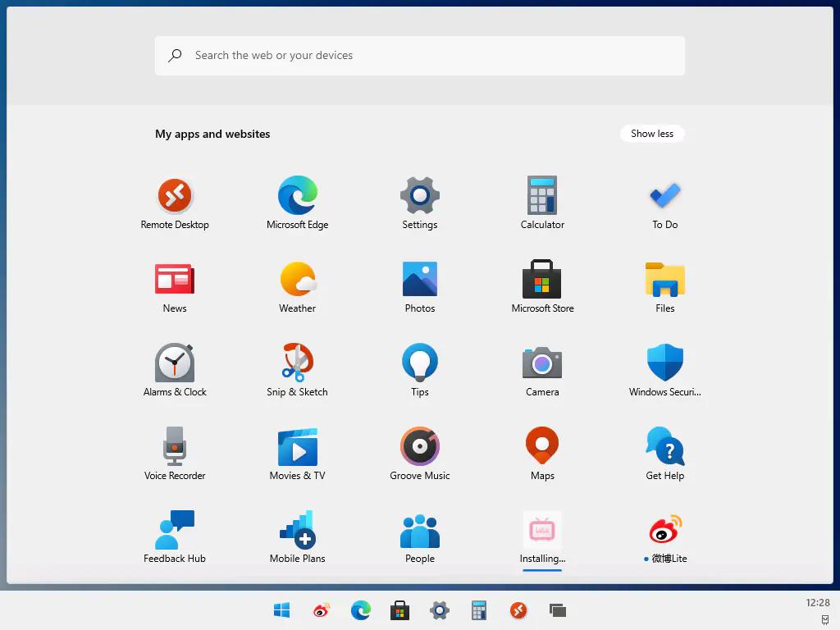This screenshot has height=630, width=840.
Task: Open the Maps app
Action: pyautogui.click(x=542, y=445)
